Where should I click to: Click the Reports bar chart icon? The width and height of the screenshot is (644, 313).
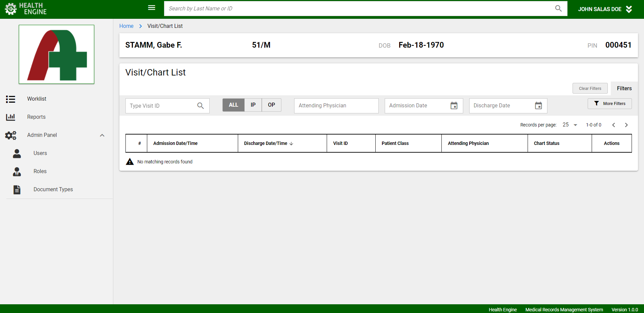pos(10,117)
